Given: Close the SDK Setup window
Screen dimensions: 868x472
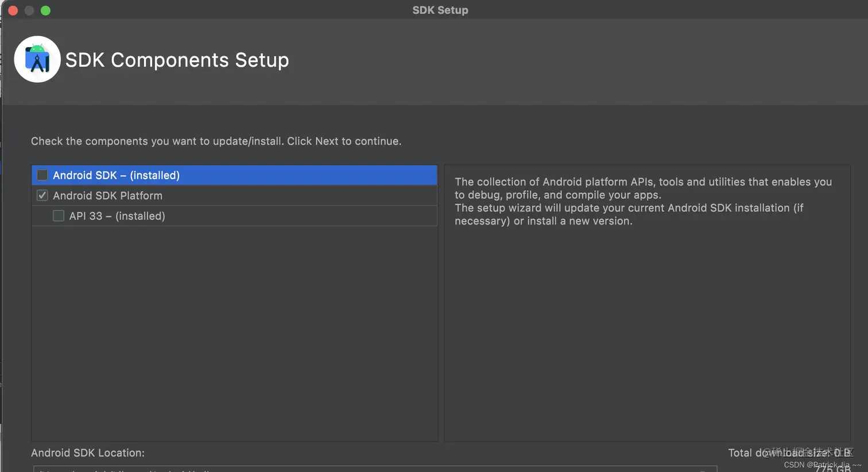Looking at the screenshot, I should (13, 10).
